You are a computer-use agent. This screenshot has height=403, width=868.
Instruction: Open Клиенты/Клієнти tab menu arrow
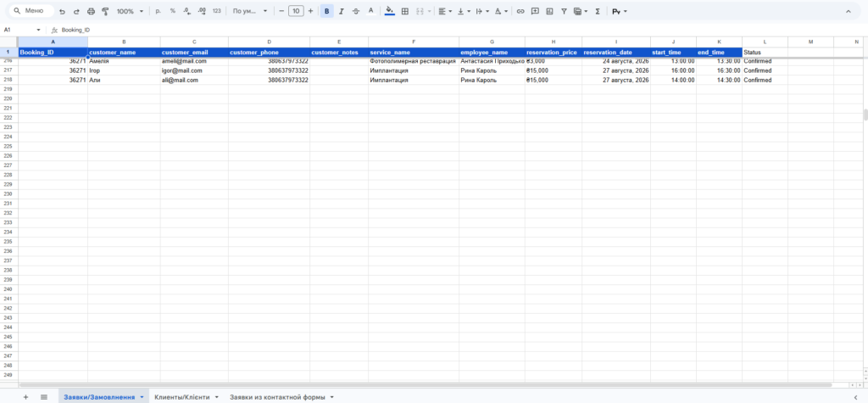coord(216,397)
